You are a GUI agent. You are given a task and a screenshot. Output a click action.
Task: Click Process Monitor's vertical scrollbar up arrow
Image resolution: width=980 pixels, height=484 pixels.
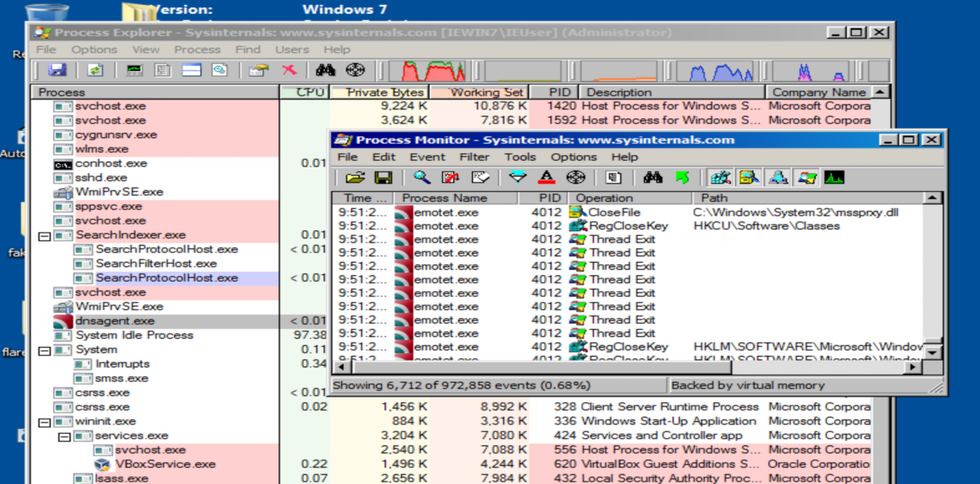pyautogui.click(x=932, y=198)
